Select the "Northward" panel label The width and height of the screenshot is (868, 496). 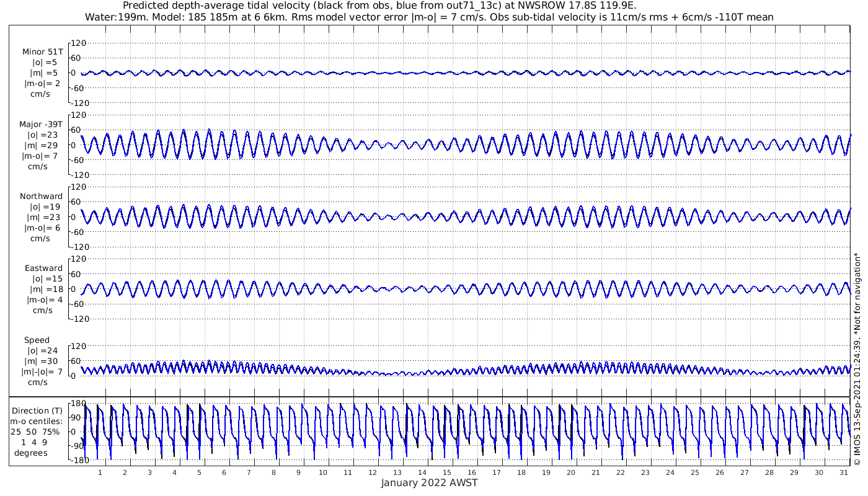[41, 197]
